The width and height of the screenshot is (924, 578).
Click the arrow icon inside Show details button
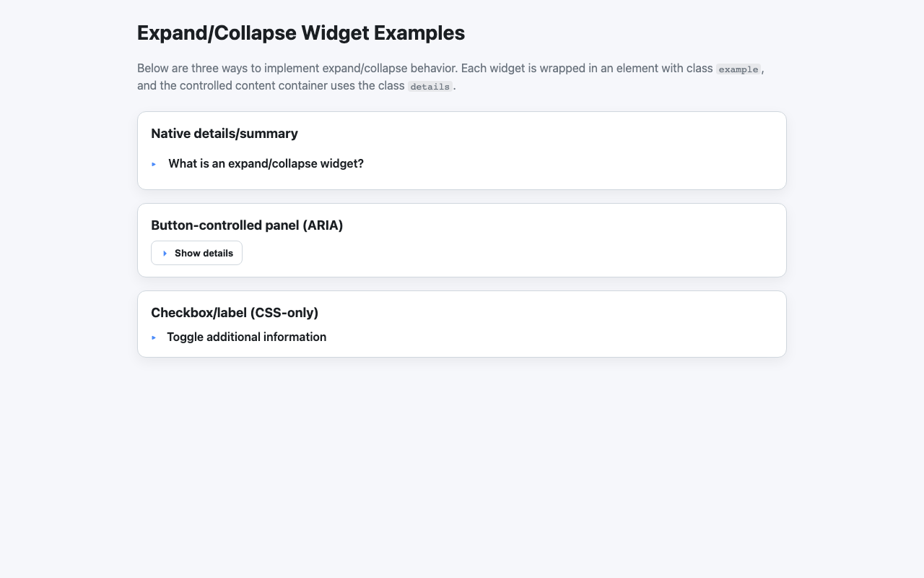[x=165, y=253]
